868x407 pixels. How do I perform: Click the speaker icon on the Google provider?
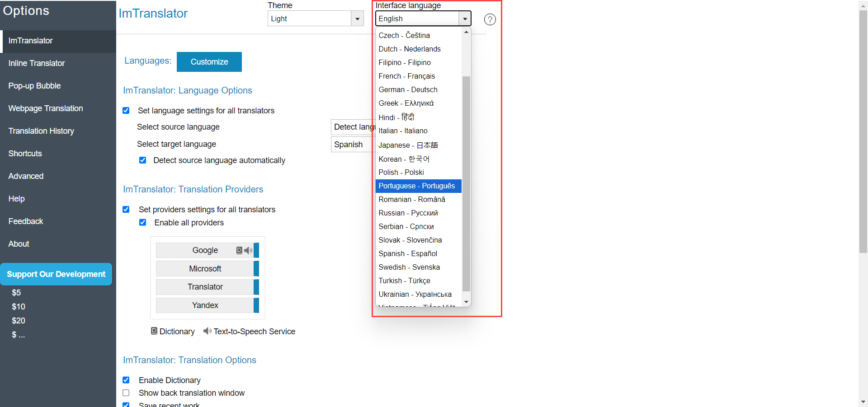248,250
